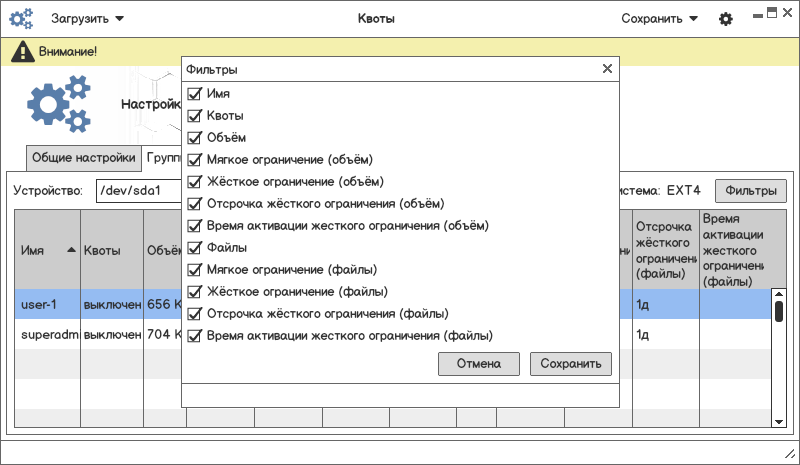Click the gears app icon in title bar

[x=21, y=18]
